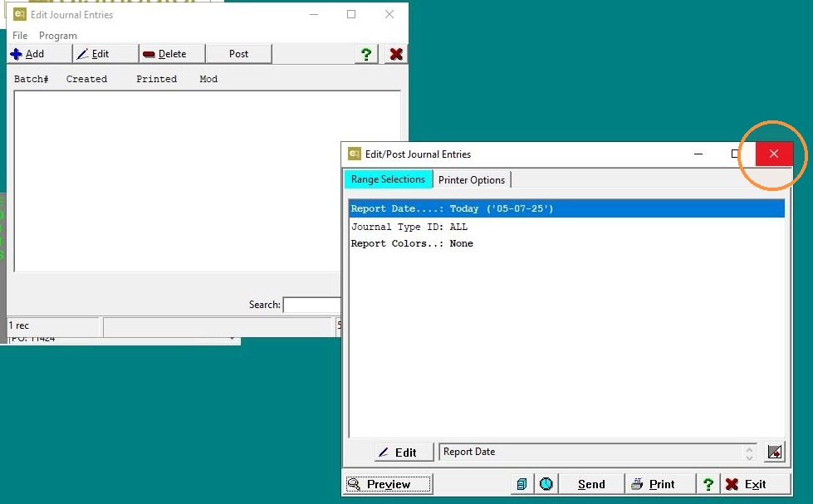Click the Report Date description field
Image resolution: width=813 pixels, height=504 pixels.
click(x=591, y=452)
